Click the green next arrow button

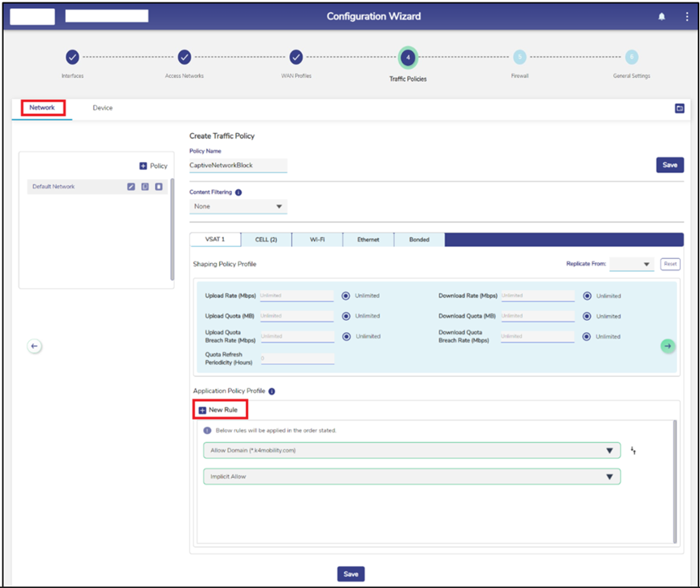click(x=668, y=346)
